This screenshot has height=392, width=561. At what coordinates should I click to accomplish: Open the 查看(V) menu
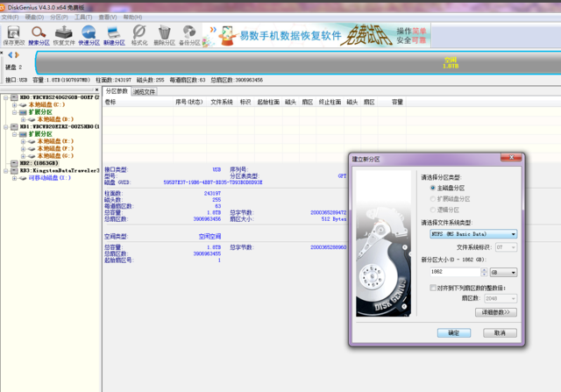click(108, 18)
